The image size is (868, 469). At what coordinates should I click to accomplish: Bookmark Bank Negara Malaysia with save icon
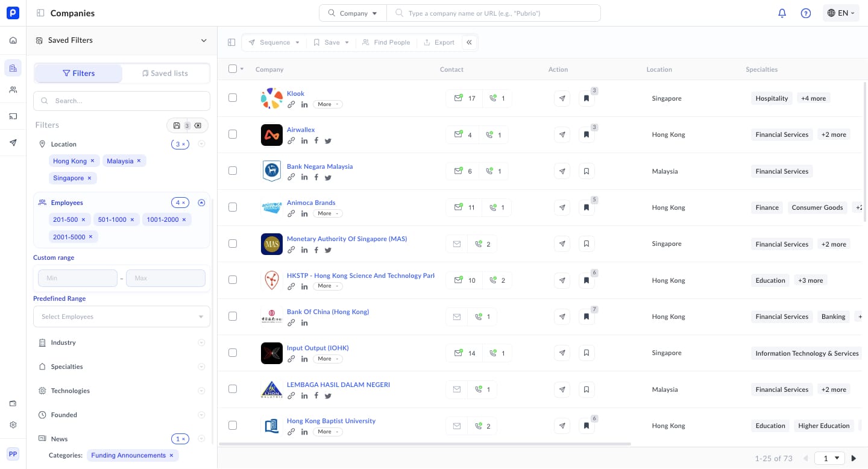click(586, 171)
